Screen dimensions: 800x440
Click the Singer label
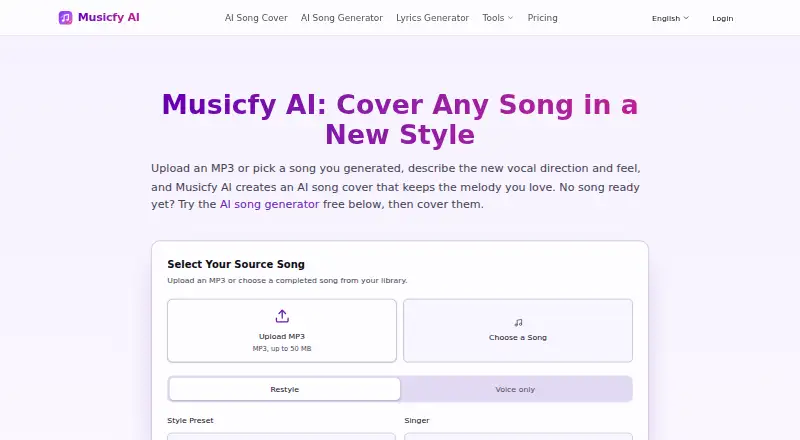pos(417,421)
